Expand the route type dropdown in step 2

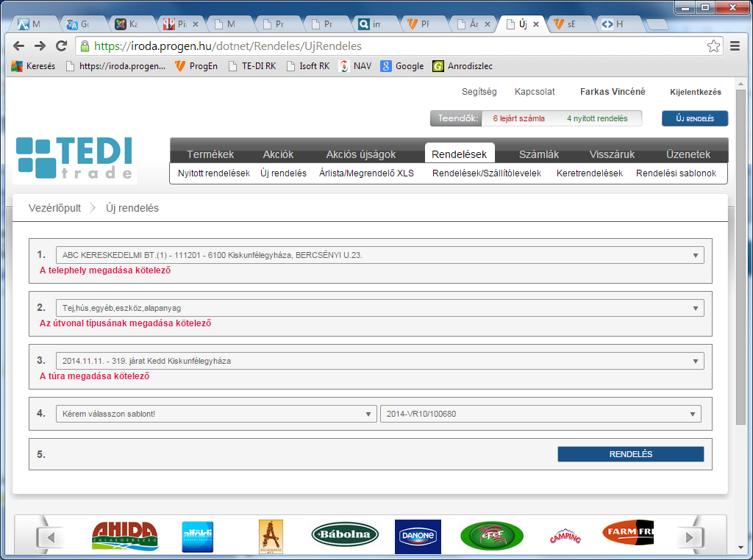click(x=380, y=308)
